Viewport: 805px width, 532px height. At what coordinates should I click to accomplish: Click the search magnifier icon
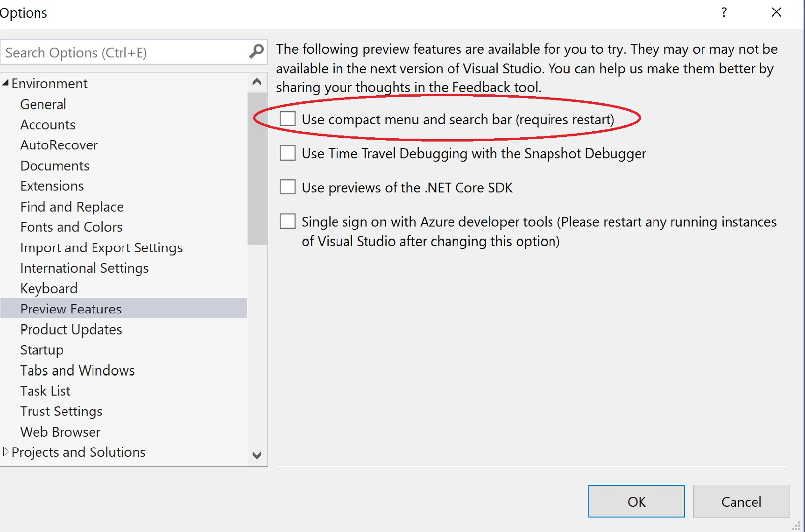click(256, 52)
